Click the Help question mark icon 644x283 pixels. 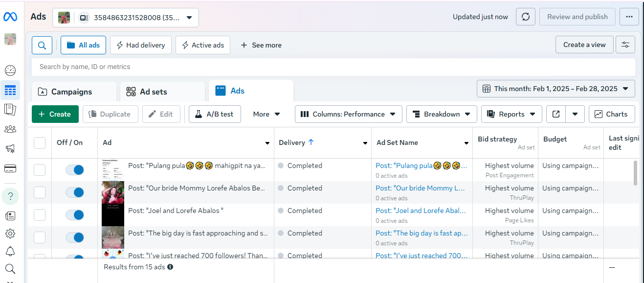(10, 196)
